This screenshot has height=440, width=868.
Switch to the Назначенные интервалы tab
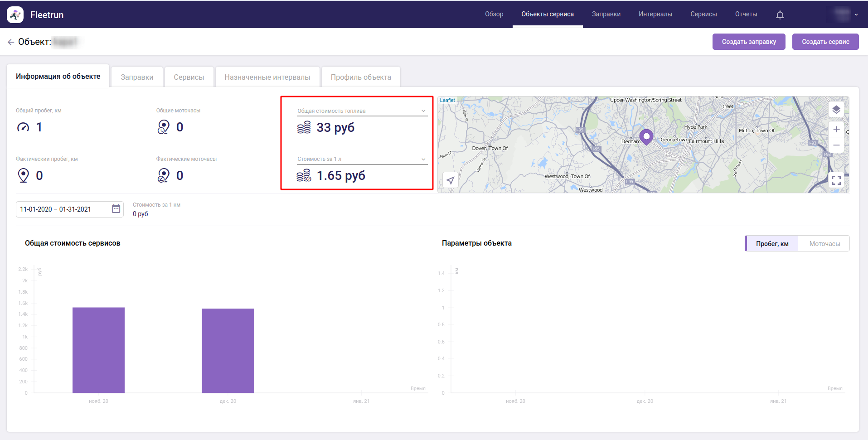click(x=267, y=77)
